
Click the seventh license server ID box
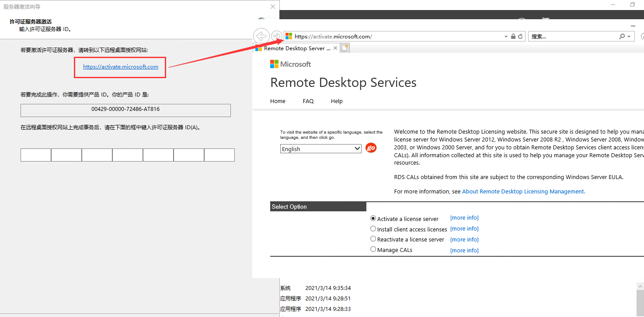pos(219,155)
